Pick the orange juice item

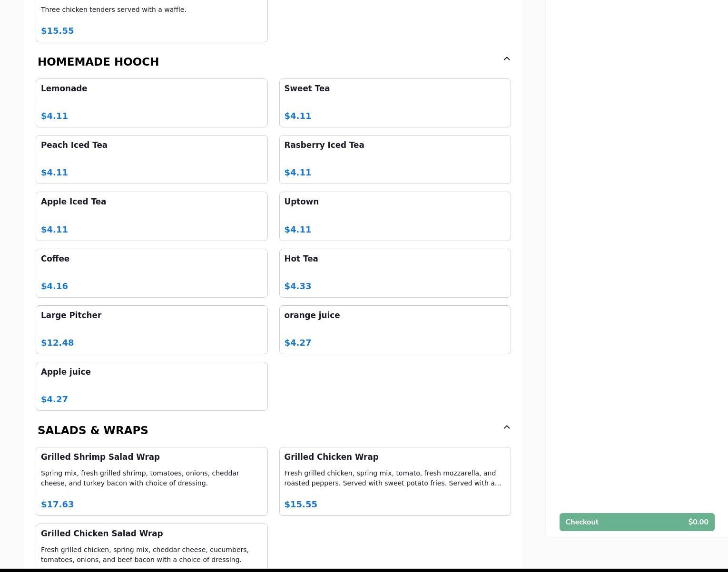click(x=395, y=330)
